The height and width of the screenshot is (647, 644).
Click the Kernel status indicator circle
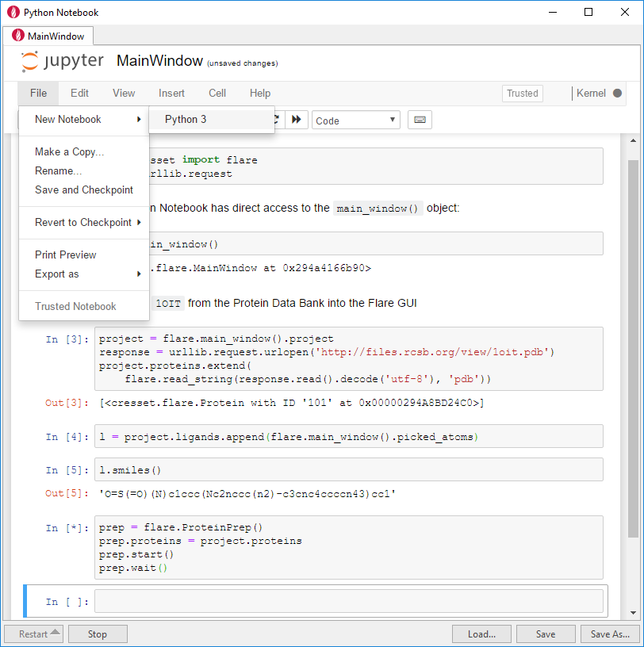tap(617, 94)
